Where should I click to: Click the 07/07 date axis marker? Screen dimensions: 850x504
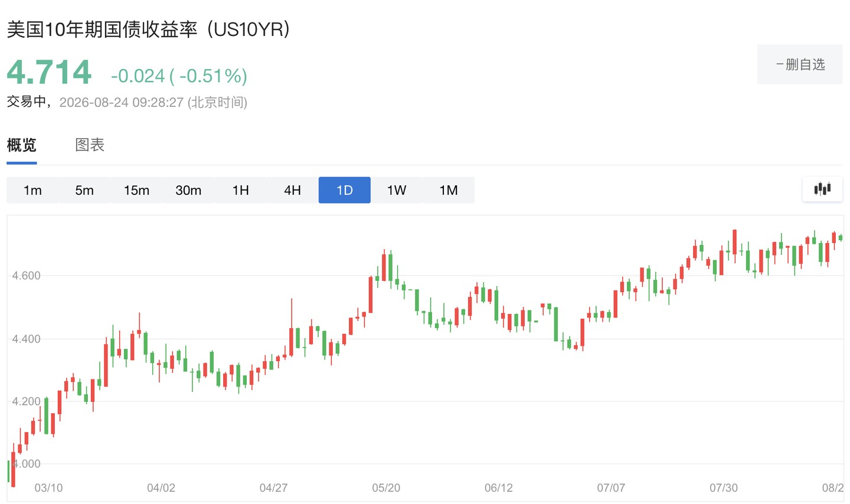611,488
